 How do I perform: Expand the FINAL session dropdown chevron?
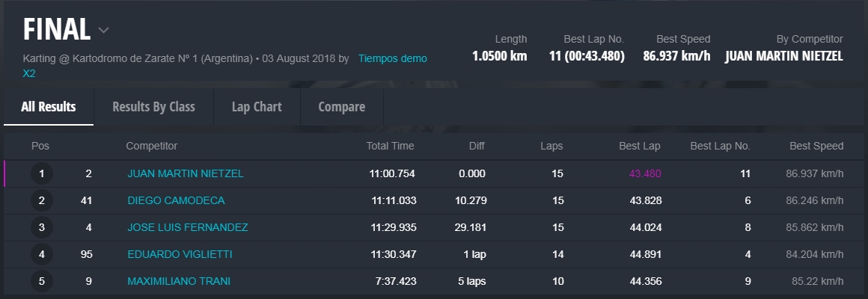104,31
